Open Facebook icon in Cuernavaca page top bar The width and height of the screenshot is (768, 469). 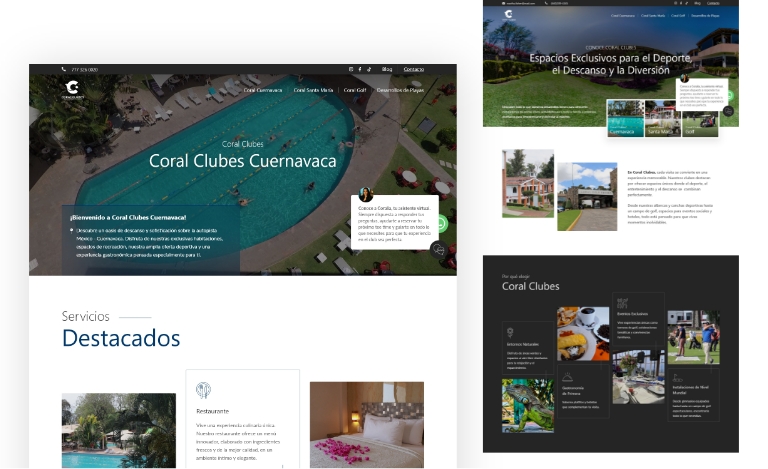[x=360, y=70]
